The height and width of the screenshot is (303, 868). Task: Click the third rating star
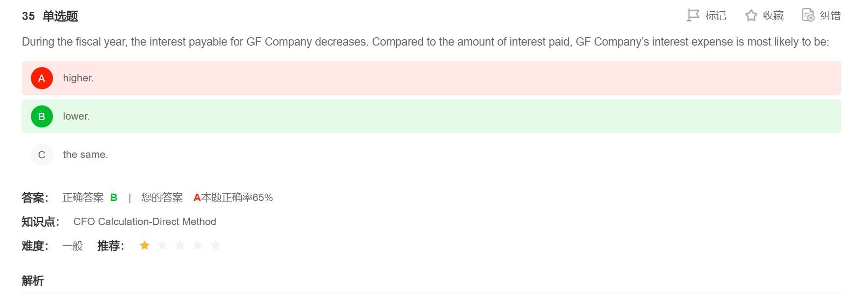click(180, 245)
